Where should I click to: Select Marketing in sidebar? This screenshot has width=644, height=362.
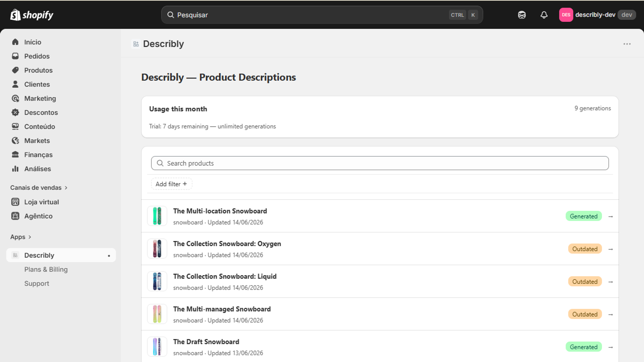pyautogui.click(x=61, y=98)
